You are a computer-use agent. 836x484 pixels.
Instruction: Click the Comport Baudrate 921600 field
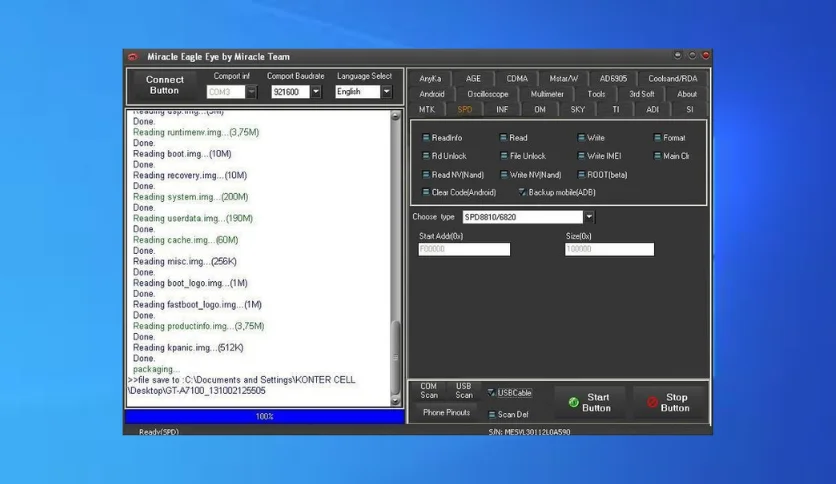(291, 92)
